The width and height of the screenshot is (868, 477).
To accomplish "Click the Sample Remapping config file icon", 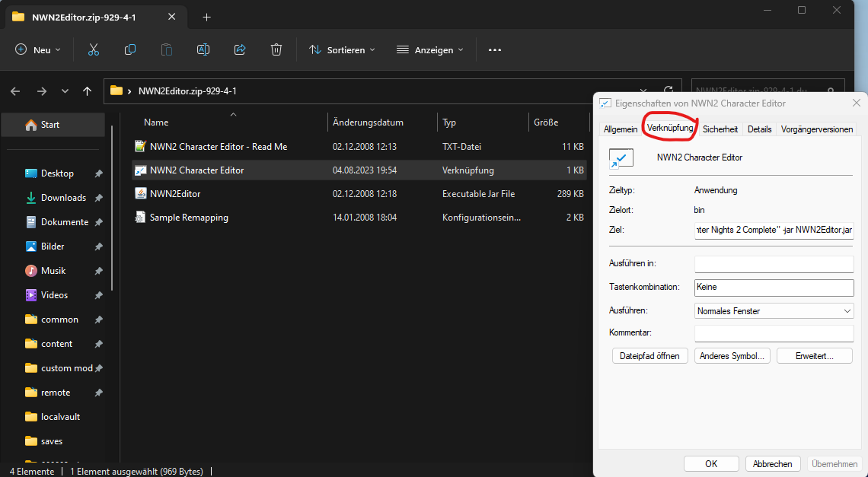I will coord(140,218).
